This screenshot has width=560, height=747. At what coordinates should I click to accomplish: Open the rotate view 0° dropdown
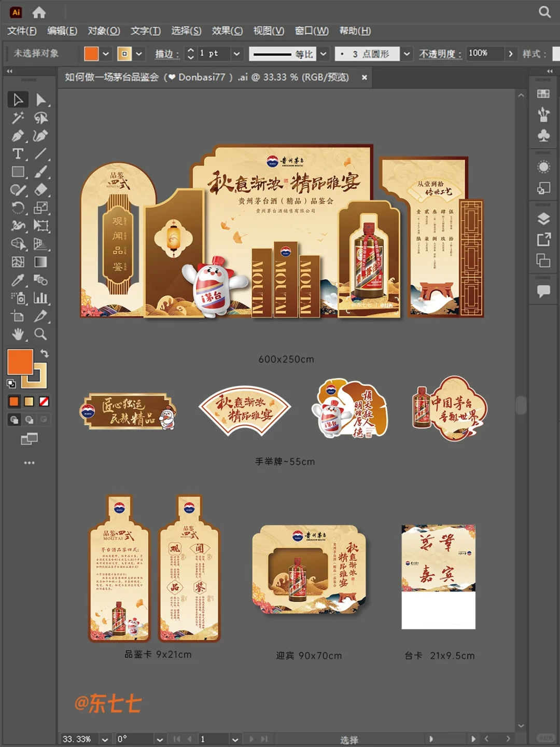coord(160,739)
